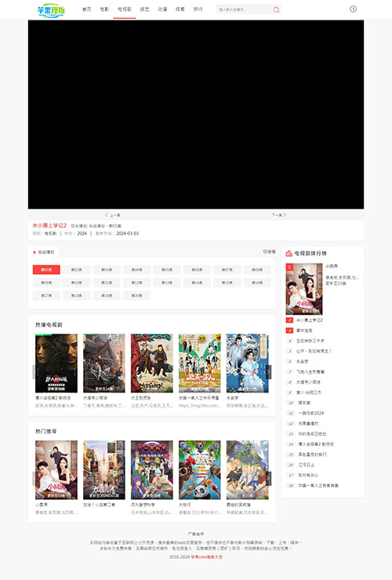This screenshot has width=392, height=580.
Task: Open the 首页 home menu item
Action: [87, 9]
